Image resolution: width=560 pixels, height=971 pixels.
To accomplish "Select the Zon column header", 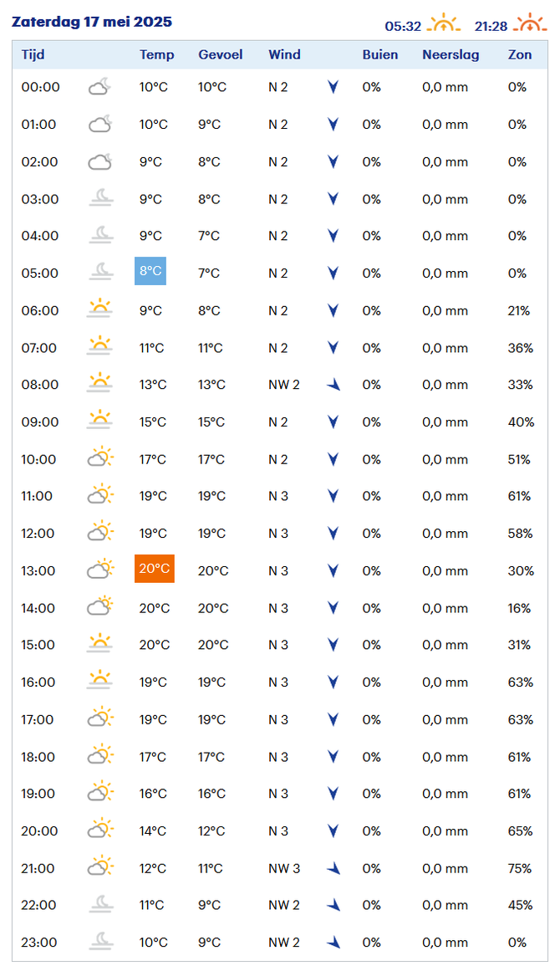I will tap(520, 54).
